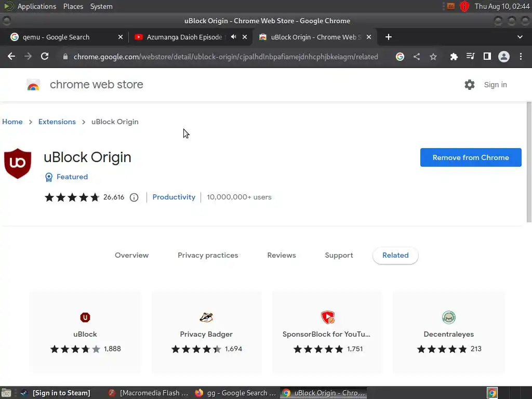The height and width of the screenshot is (399, 532).
Task: Click the Chrome Web Store rainbow logo
Action: [33, 85]
